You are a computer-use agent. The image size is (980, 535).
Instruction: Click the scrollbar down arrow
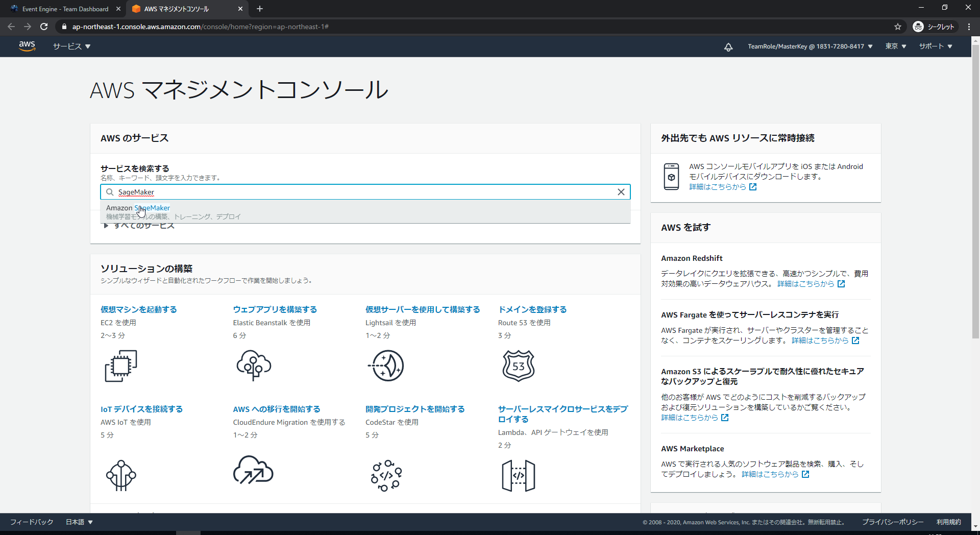(975, 526)
